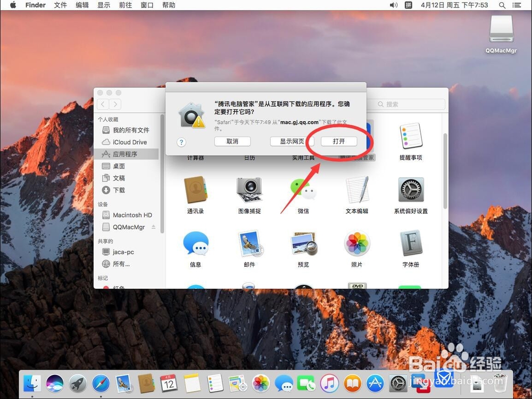The height and width of the screenshot is (399, 532).
Task: Select the 图像捕捉 app icon
Action: coord(250,190)
